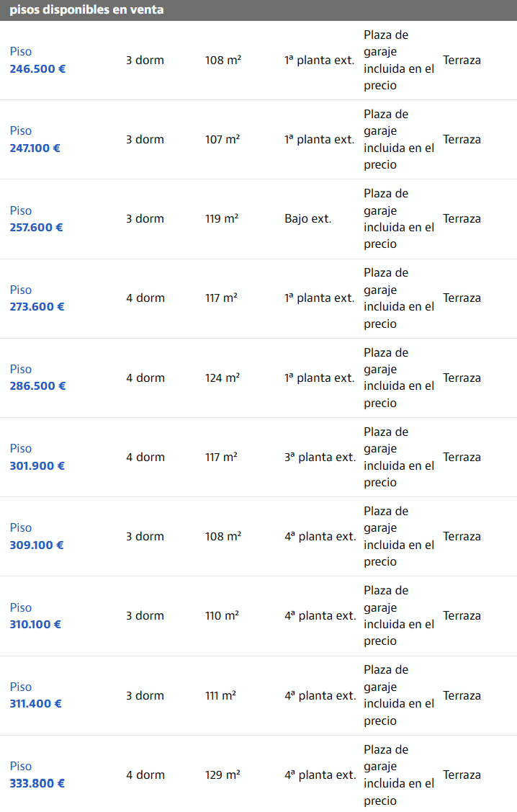This screenshot has height=812, width=517.
Task: Click the Piso priced at 273.600 €
Action: tap(37, 298)
